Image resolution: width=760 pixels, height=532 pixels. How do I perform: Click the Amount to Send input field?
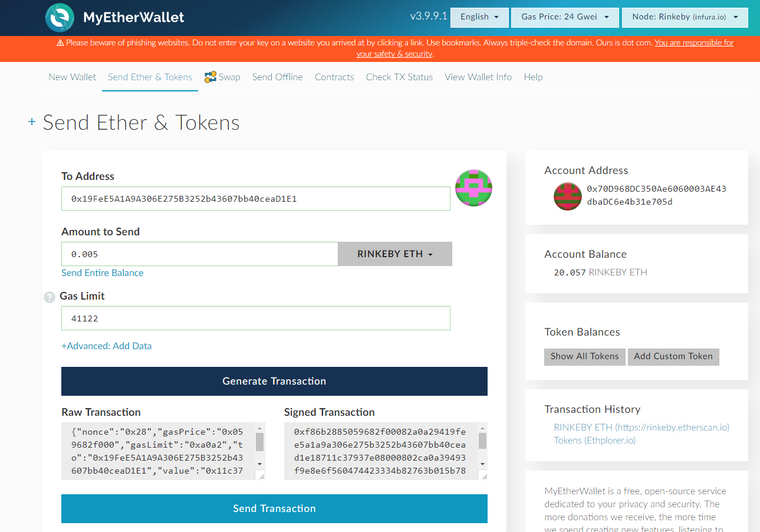(x=199, y=254)
